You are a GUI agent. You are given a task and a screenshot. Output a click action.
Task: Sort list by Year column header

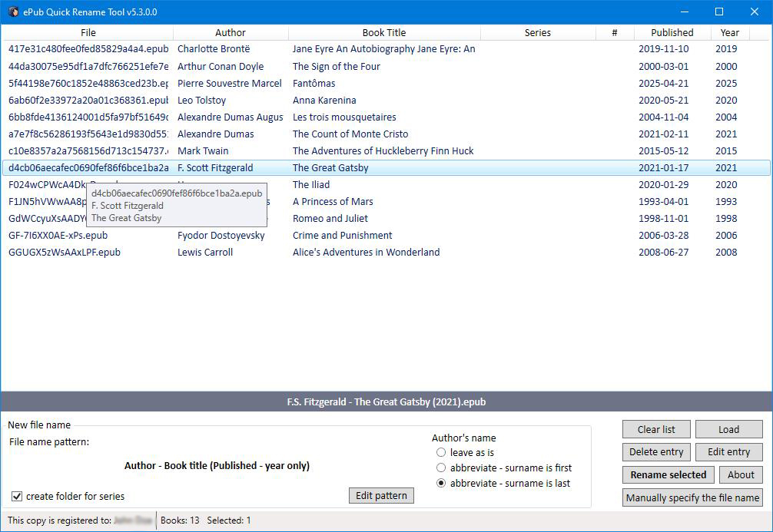(729, 32)
